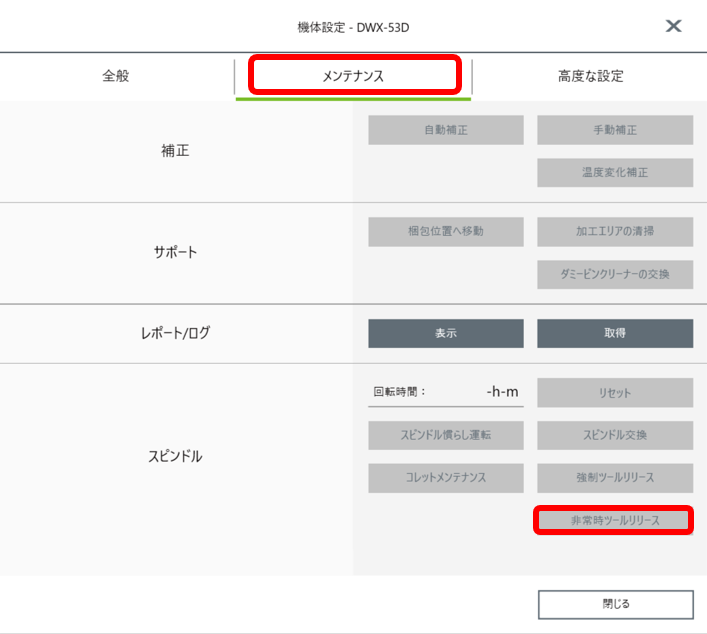The width and height of the screenshot is (707, 634).
Task: Open the 高度な設定 tab
Action: [591, 76]
